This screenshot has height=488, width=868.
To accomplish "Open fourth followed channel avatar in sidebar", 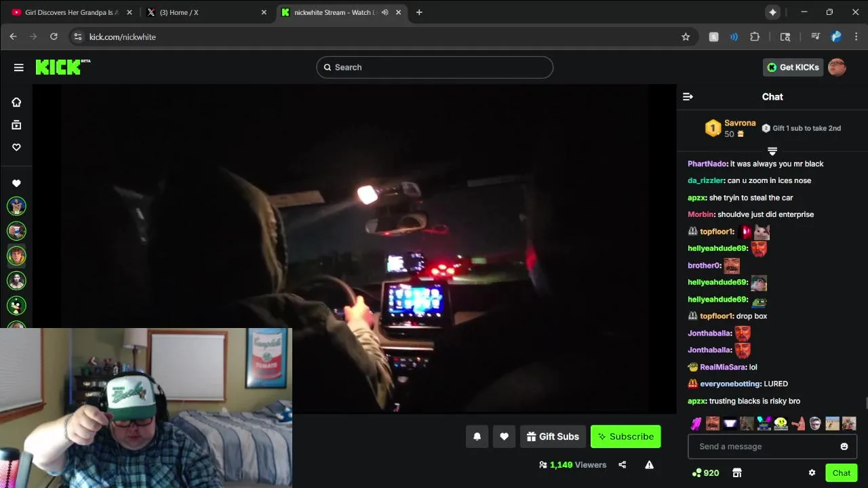I will pyautogui.click(x=16, y=281).
